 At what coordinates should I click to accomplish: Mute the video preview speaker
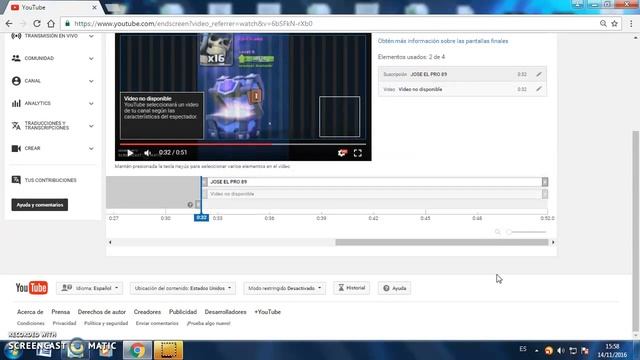[x=147, y=153]
